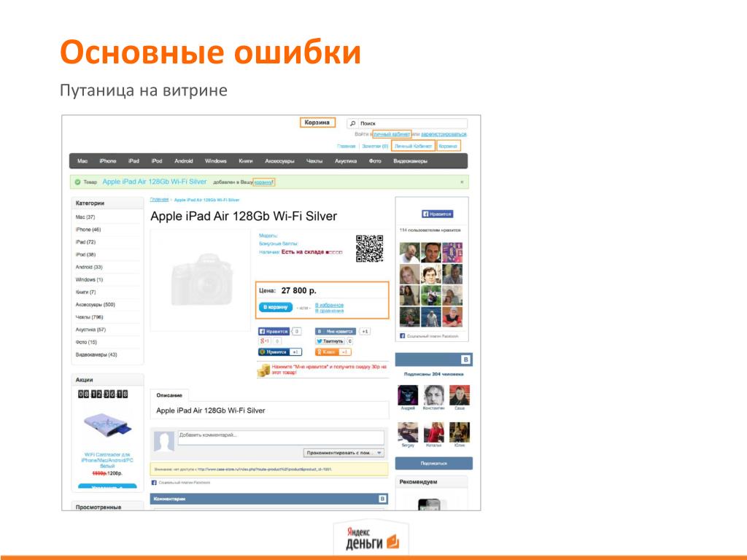Click the Корзина heading at top
The width and height of the screenshot is (747, 560).
coord(317,122)
